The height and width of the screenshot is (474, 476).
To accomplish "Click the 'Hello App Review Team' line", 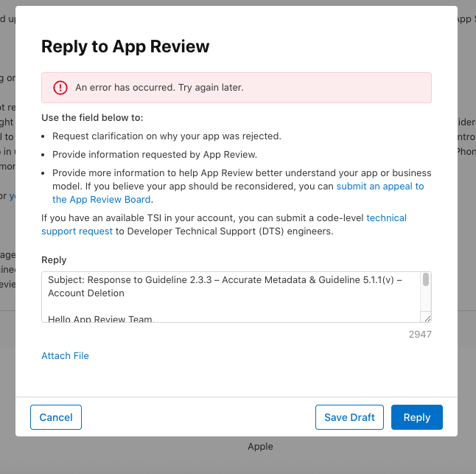I will [100, 318].
